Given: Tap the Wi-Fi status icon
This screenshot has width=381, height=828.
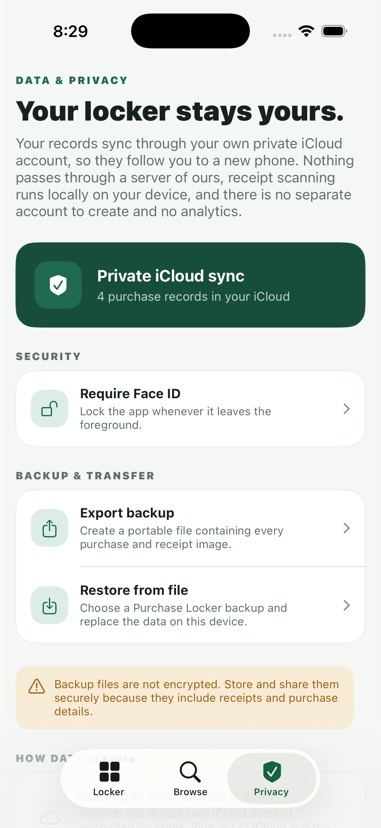Looking at the screenshot, I should click(306, 31).
